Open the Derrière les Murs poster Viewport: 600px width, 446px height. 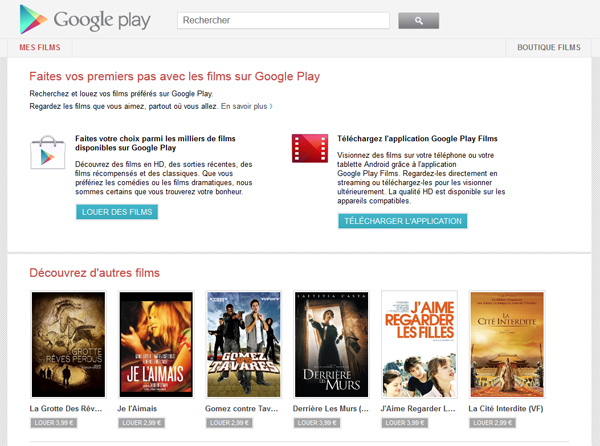point(331,344)
